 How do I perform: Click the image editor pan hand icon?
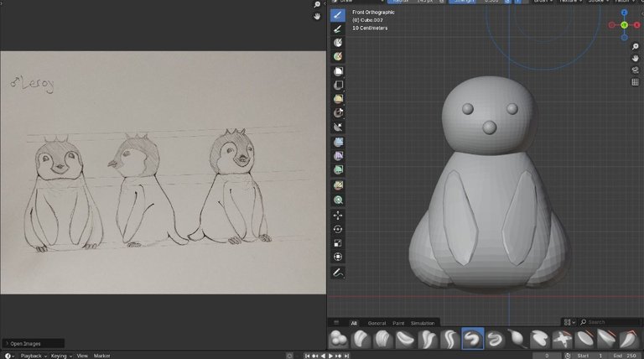(317, 17)
